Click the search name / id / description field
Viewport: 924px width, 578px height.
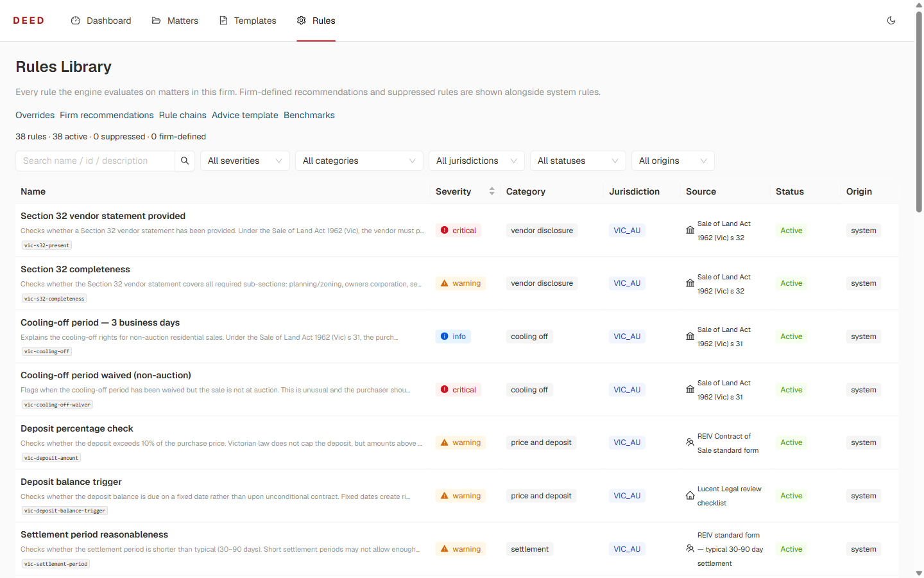point(95,161)
